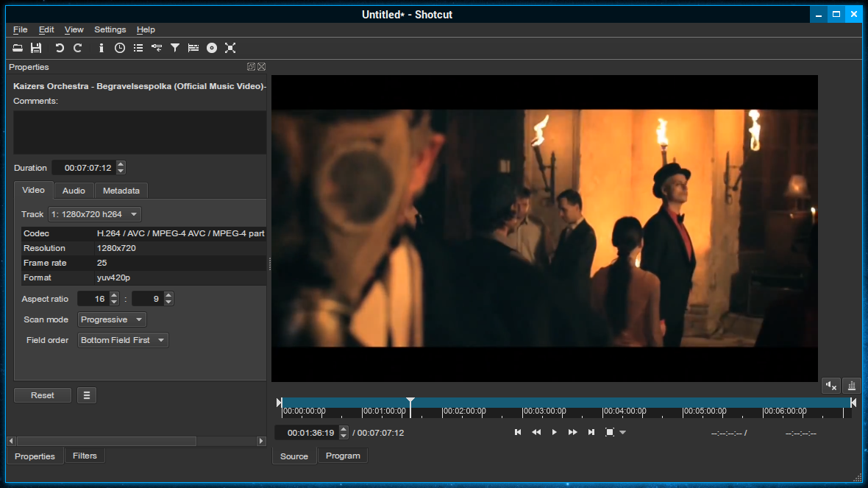Open the File menu
Viewport: 868px width, 488px height.
click(x=20, y=29)
